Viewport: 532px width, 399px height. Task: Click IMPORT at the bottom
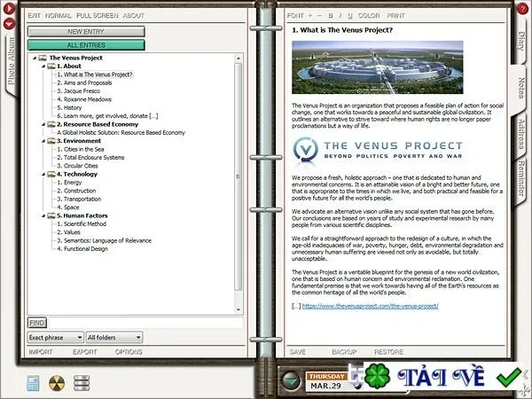(41, 352)
